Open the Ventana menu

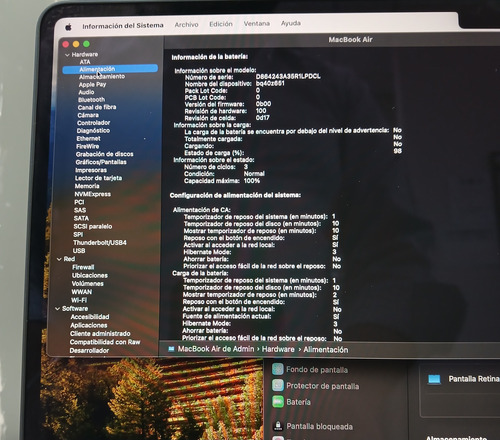coord(257,24)
